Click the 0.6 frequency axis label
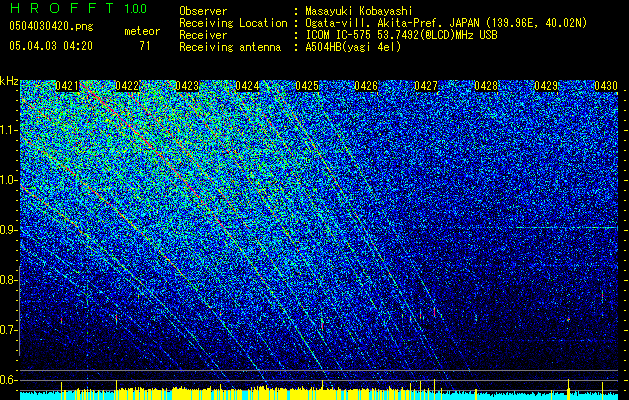 coord(9,380)
